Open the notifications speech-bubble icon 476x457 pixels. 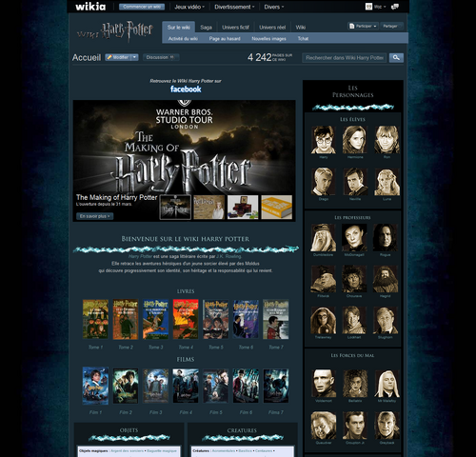coord(395,7)
